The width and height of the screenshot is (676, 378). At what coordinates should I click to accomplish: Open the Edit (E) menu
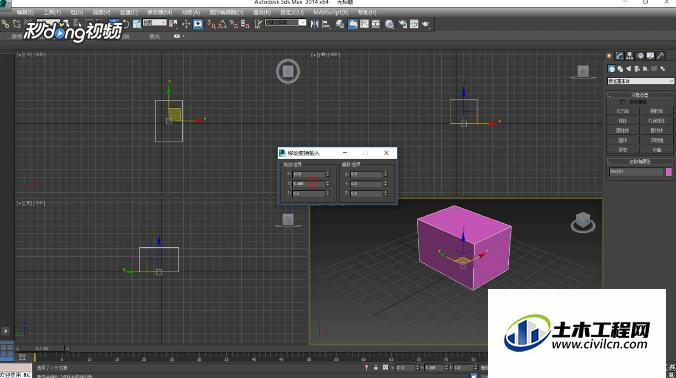[x=25, y=12]
